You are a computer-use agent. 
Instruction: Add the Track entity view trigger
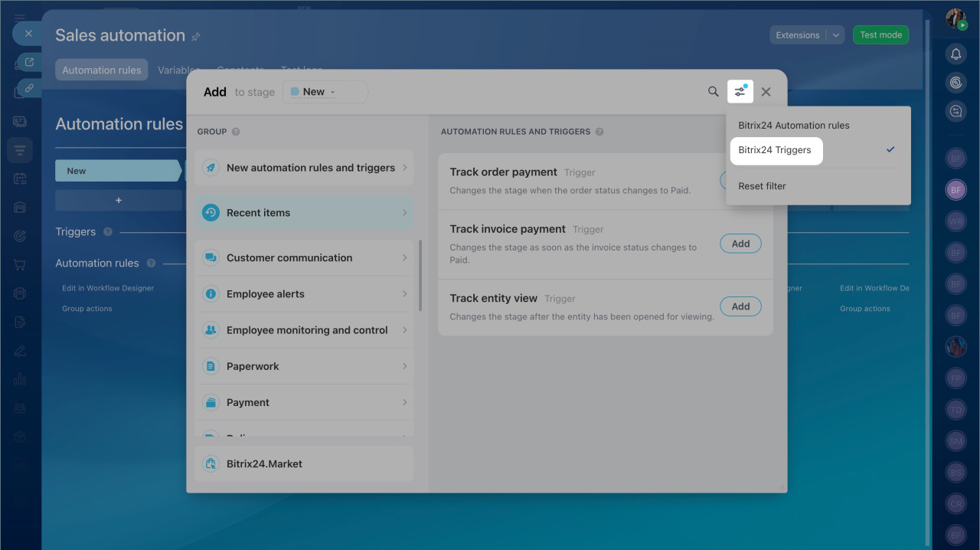tap(740, 306)
